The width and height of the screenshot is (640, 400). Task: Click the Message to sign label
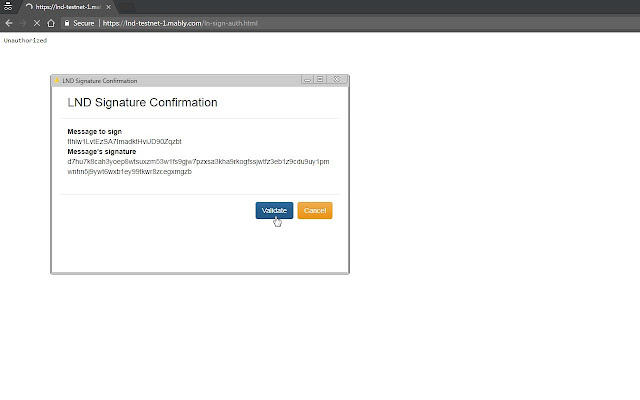[x=94, y=131]
